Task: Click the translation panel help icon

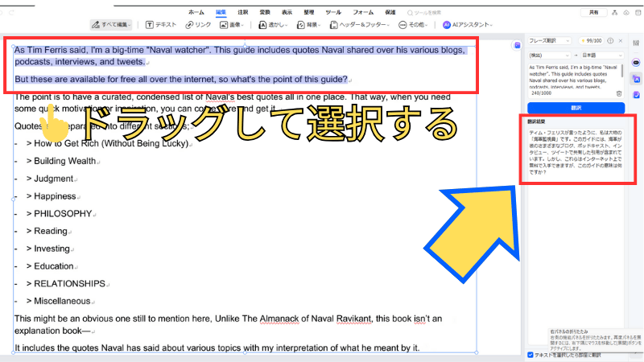Action: click(610, 41)
